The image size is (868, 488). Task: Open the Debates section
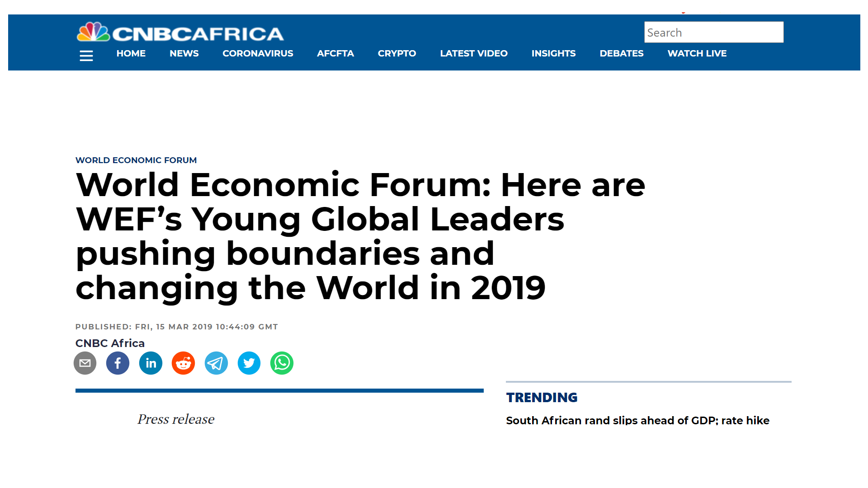coord(621,53)
